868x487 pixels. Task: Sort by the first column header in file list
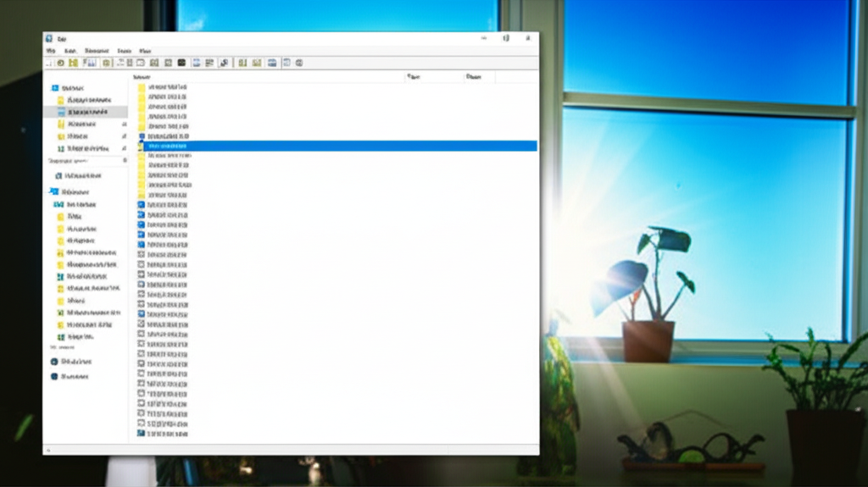click(142, 76)
